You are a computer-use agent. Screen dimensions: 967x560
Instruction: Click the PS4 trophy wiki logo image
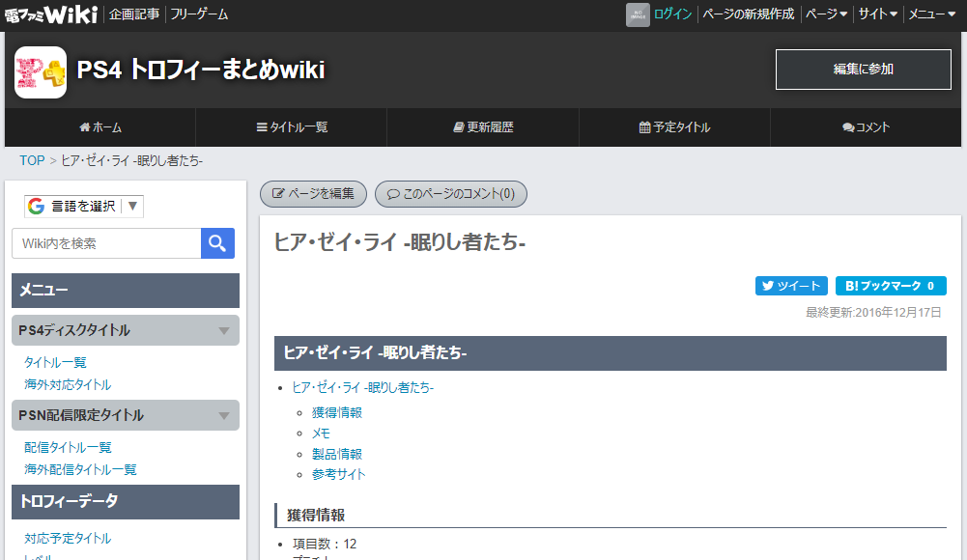[41, 72]
